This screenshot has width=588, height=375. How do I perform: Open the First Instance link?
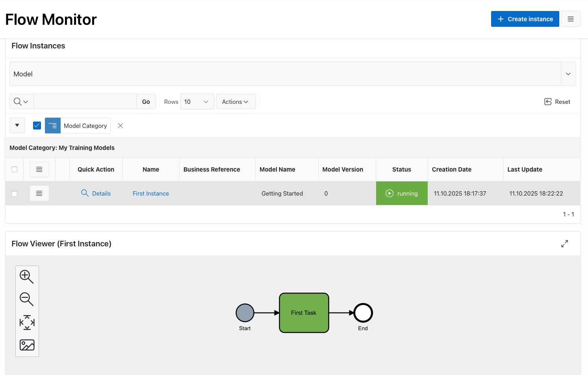click(x=150, y=194)
